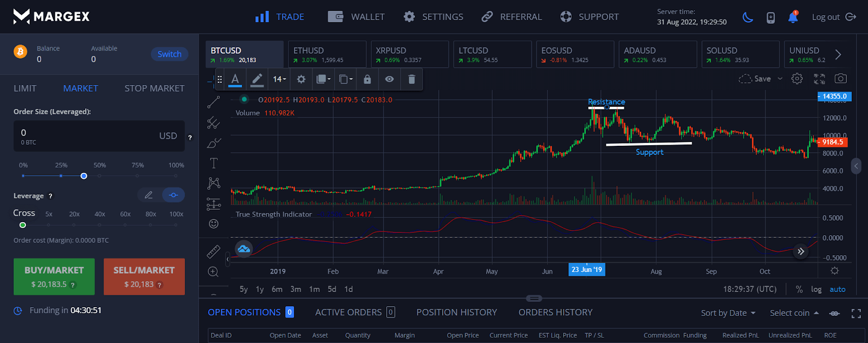Viewport: 868px width, 343px height.
Task: Expand the Sort by Date dropdown
Action: [727, 313]
